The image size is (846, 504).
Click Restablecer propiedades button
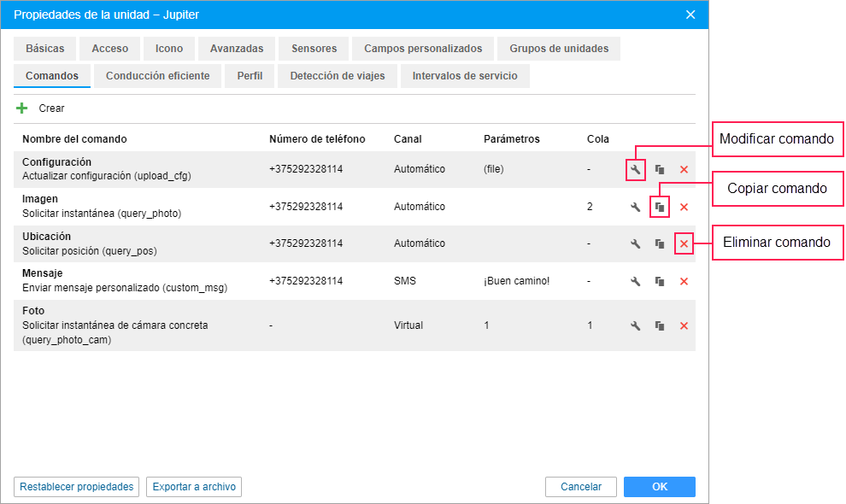click(77, 487)
